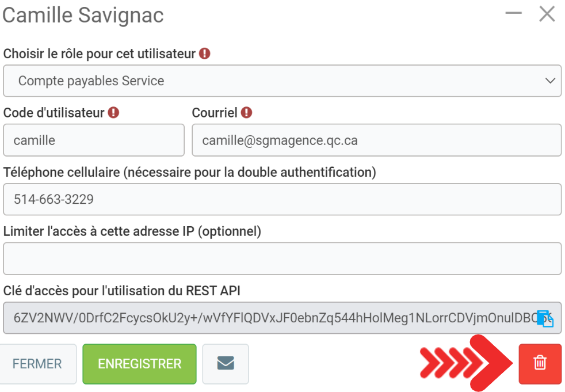
Task: Click the trash delete user button
Action: pos(540,364)
